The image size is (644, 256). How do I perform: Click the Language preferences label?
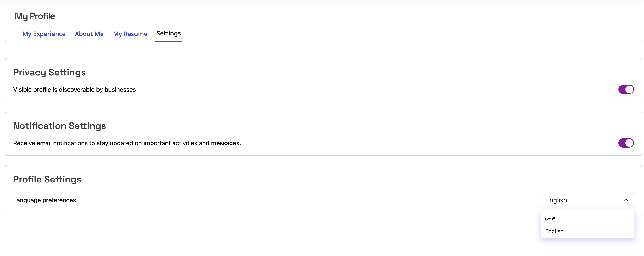click(45, 200)
